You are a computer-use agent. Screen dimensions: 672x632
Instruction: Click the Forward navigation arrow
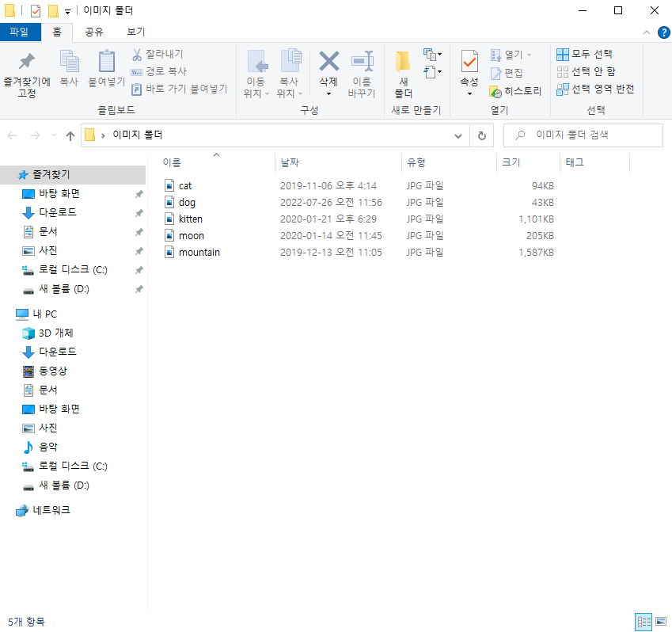point(35,135)
